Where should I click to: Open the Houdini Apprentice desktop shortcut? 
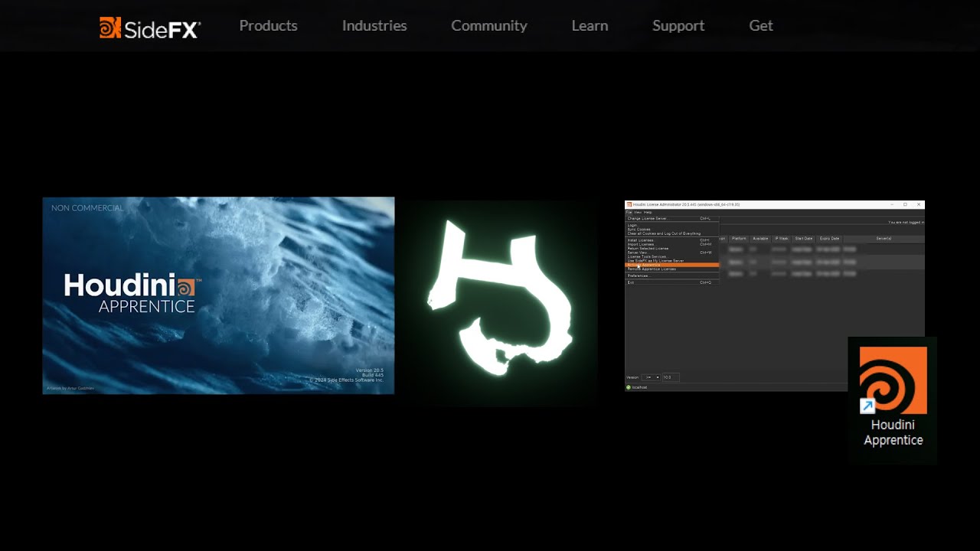click(x=893, y=398)
